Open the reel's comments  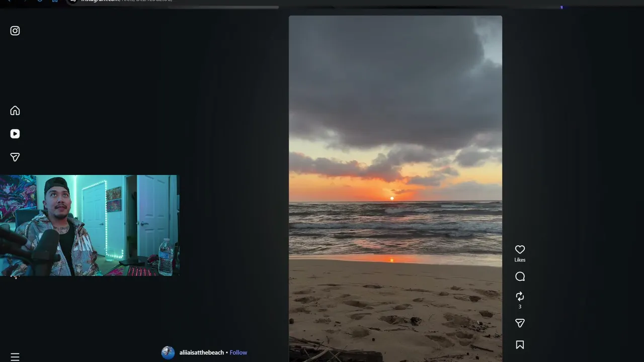click(x=520, y=277)
